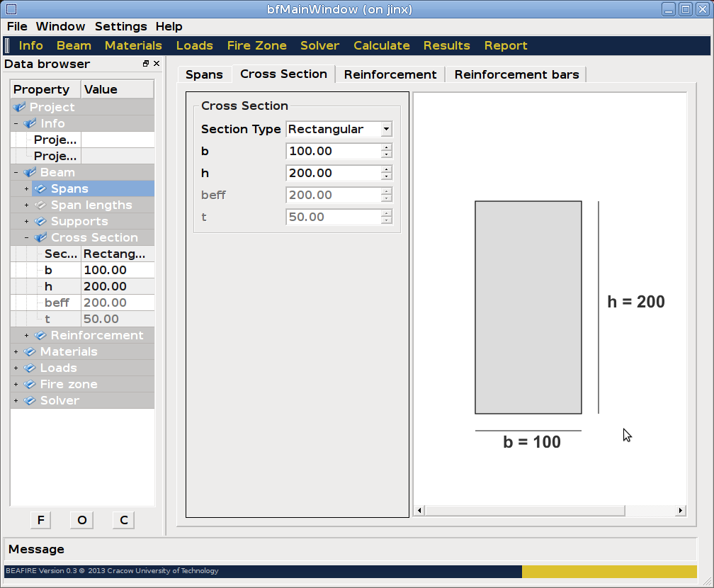Increase the b value with up arrow

[x=386, y=147]
